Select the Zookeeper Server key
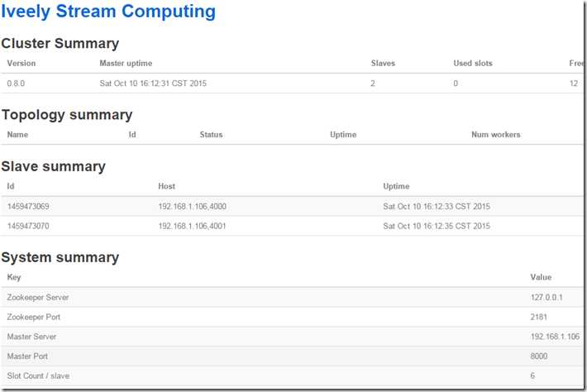Image resolution: width=587 pixels, height=392 pixels. click(x=38, y=298)
